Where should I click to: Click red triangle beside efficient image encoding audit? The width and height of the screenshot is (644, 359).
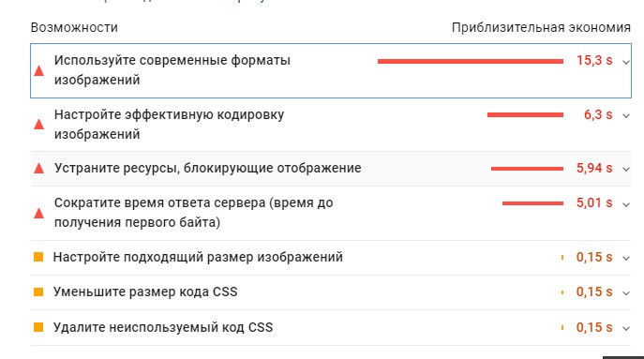click(x=39, y=125)
